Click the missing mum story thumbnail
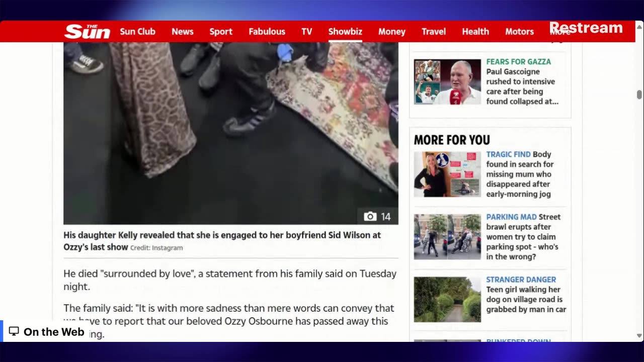The height and width of the screenshot is (362, 644). (447, 174)
